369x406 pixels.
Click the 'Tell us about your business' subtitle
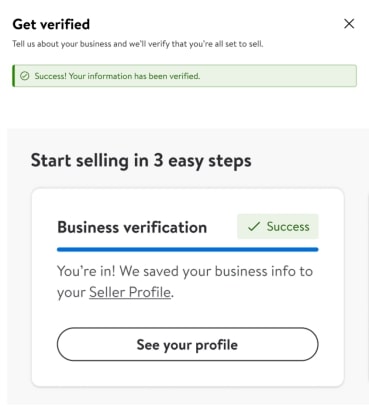tap(138, 44)
